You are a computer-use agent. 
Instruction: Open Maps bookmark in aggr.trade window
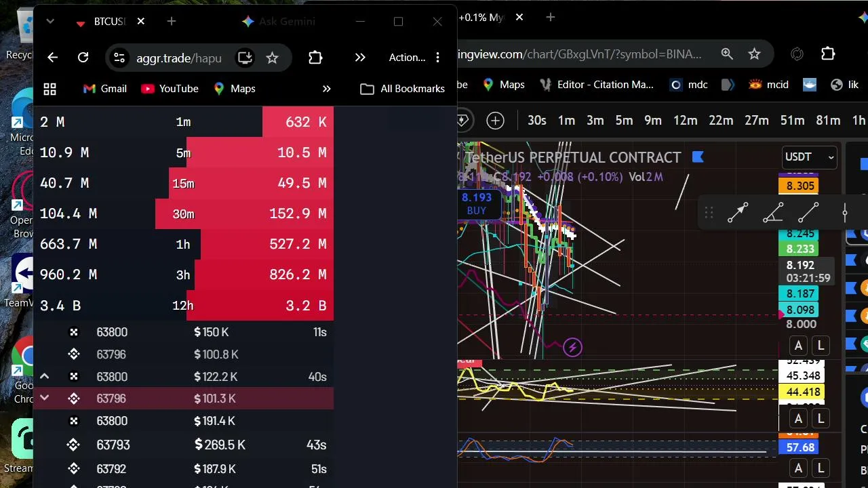click(235, 89)
